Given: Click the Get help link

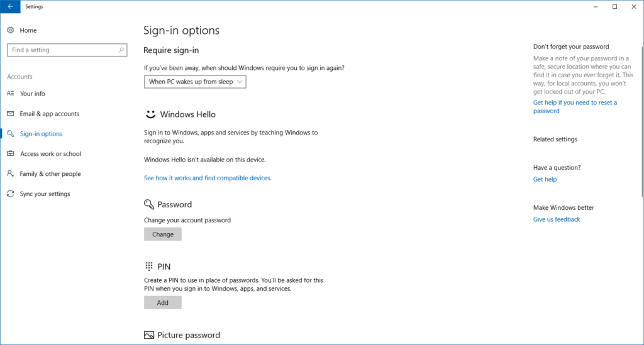Looking at the screenshot, I should tap(545, 180).
